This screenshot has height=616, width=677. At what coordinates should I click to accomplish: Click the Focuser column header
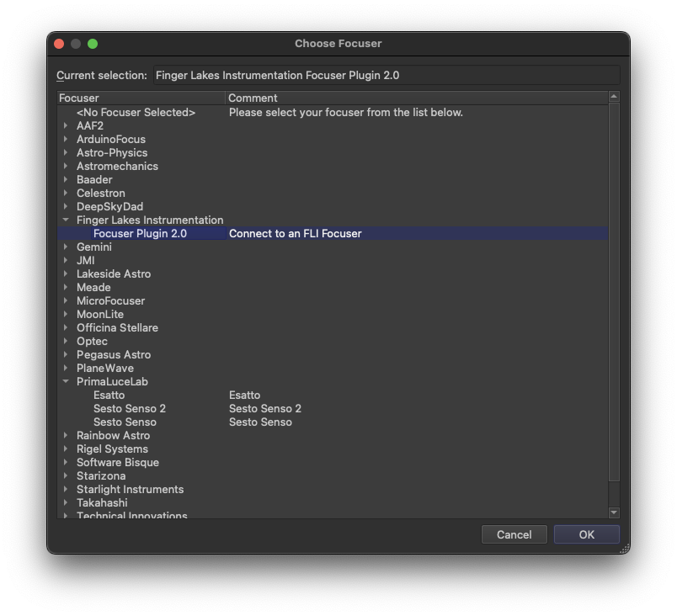[x=141, y=98]
